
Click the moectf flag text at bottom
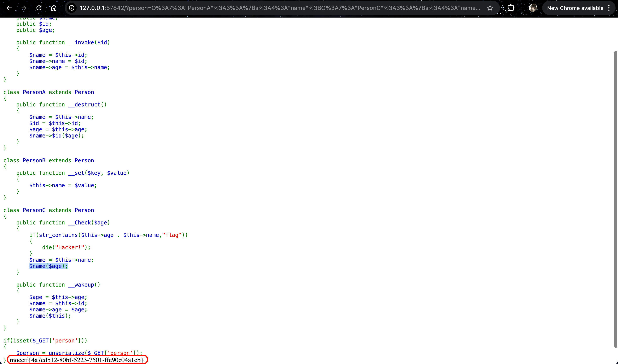click(77, 360)
